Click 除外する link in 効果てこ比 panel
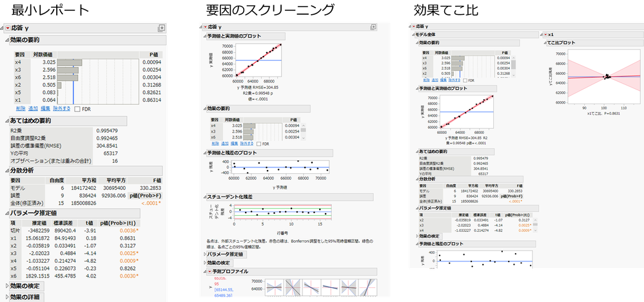The width and height of the screenshot is (644, 302). [x=454, y=80]
